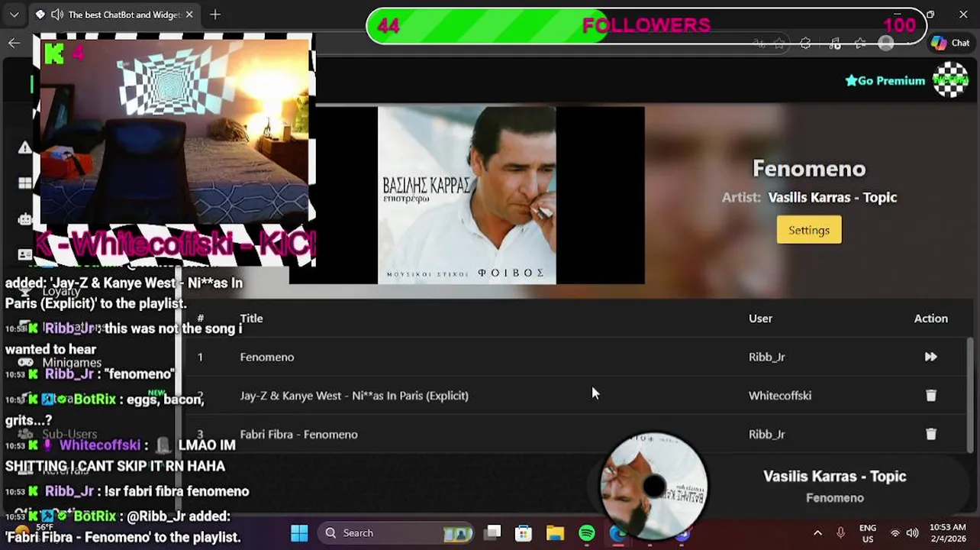This screenshot has height=550, width=980.
Task: Mute the tab via speaker icon
Action: point(56,15)
